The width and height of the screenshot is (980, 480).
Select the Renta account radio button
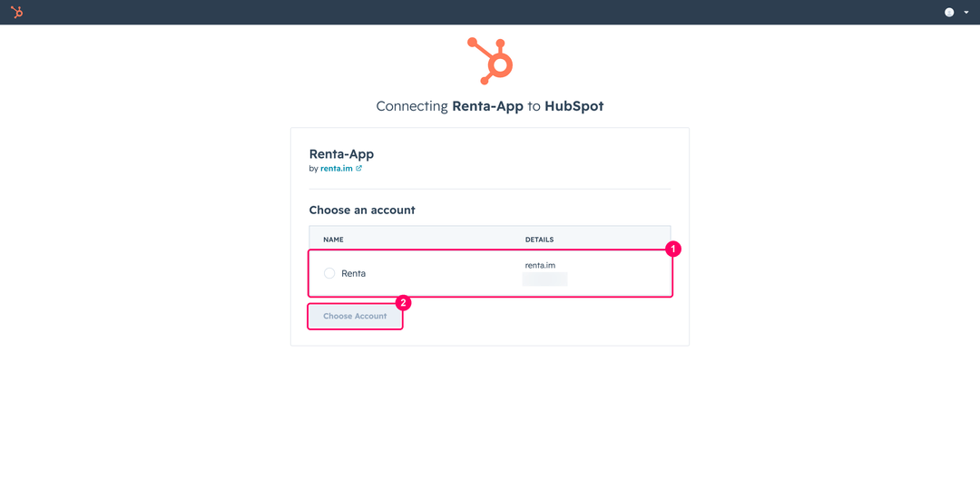tap(329, 273)
